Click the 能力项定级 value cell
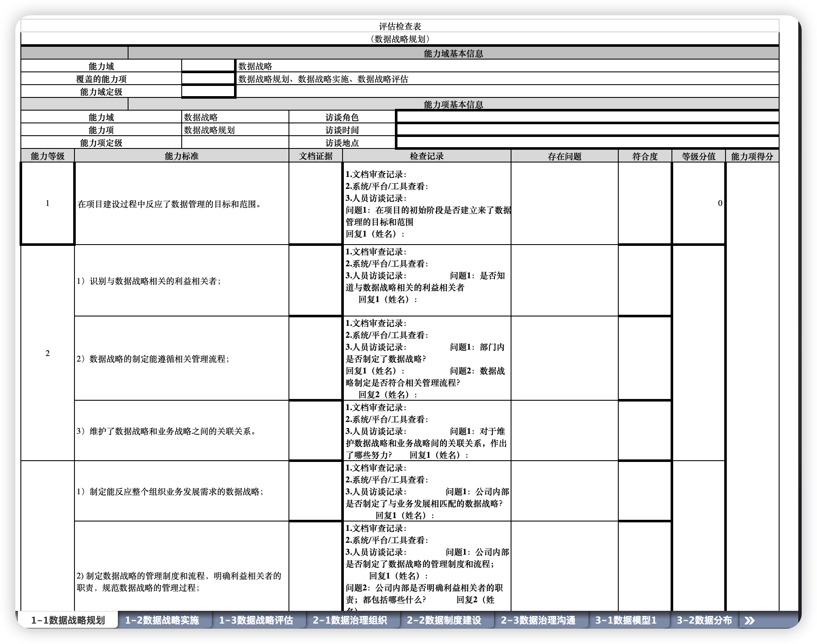The width and height of the screenshot is (817, 644). [235, 142]
